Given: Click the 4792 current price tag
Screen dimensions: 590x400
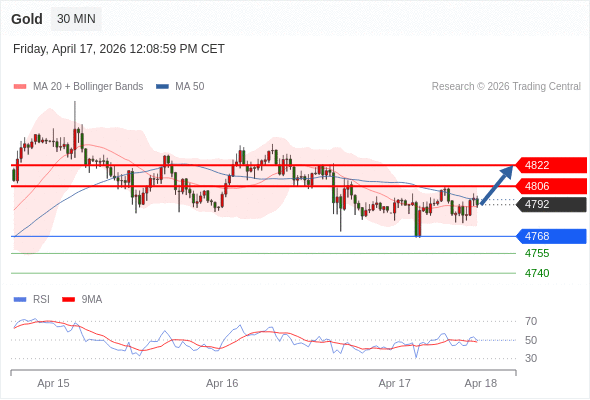Looking at the screenshot, I should [x=551, y=204].
